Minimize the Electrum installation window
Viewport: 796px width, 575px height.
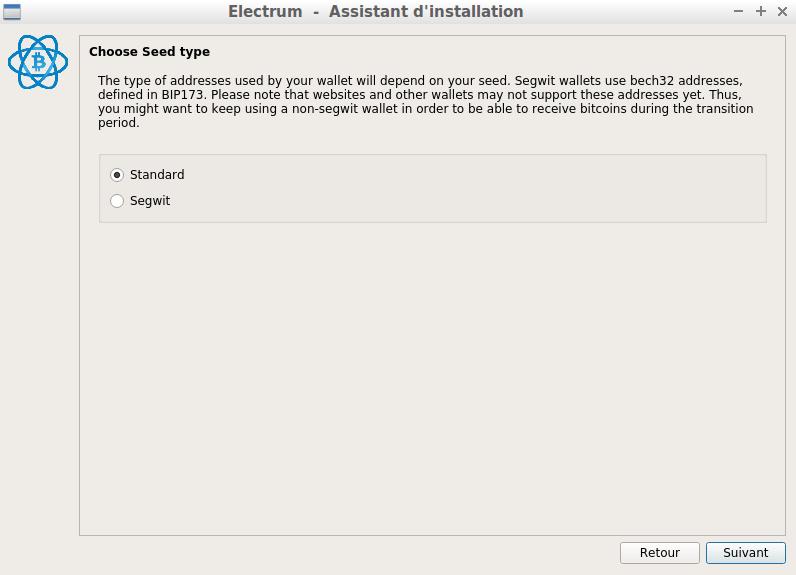tap(738, 11)
